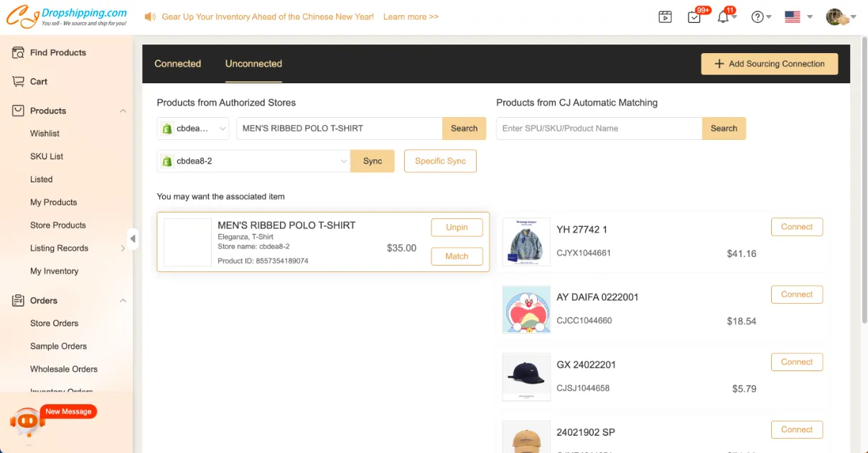Click the video tutorial icon in header
Viewport: 868px width, 453px height.
point(666,17)
